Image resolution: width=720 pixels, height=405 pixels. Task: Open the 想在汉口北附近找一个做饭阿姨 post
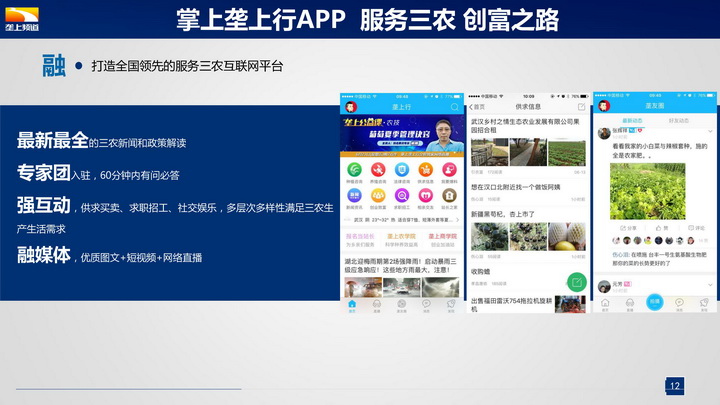tap(515, 187)
